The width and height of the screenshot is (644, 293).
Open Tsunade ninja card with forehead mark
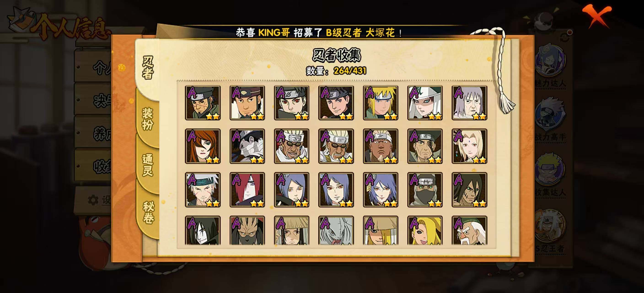469,146
